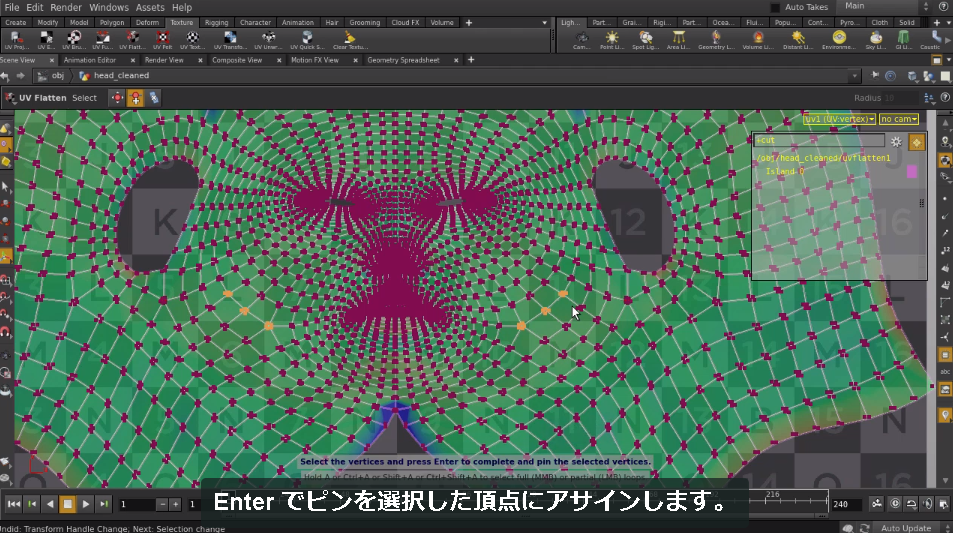Add a Camera from the shelf
953x533 pixels.
[x=582, y=40]
